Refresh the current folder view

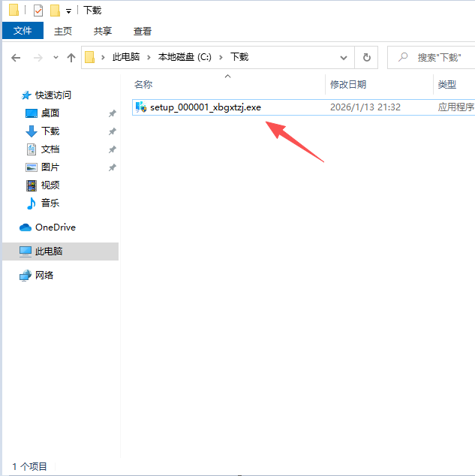(366, 57)
